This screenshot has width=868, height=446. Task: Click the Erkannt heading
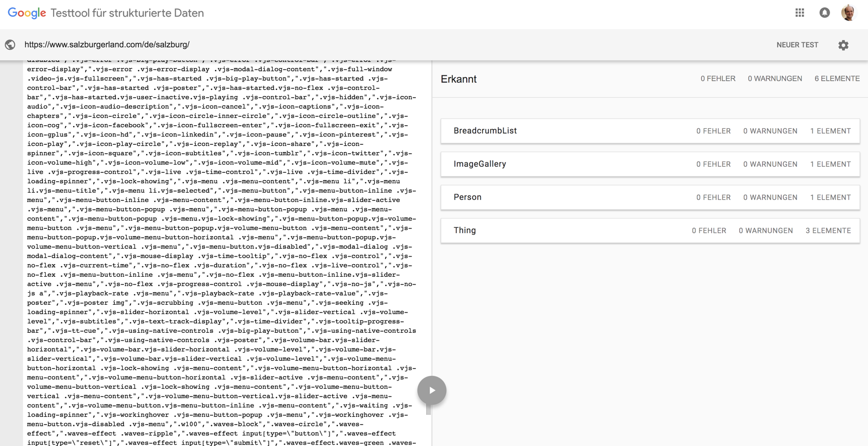tap(458, 79)
